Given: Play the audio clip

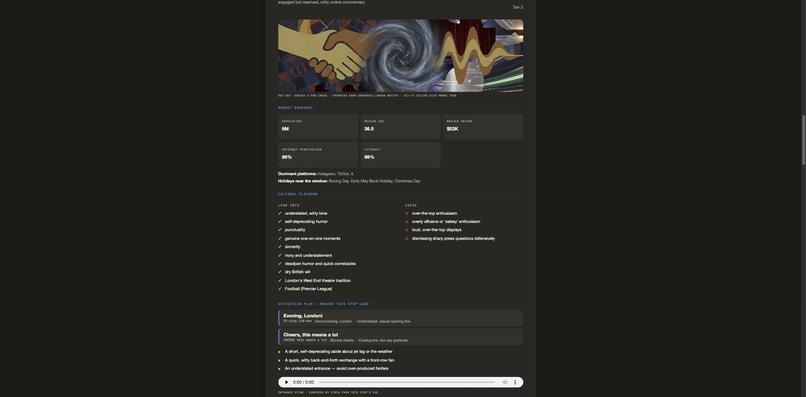Looking at the screenshot, I should pyautogui.click(x=286, y=382).
